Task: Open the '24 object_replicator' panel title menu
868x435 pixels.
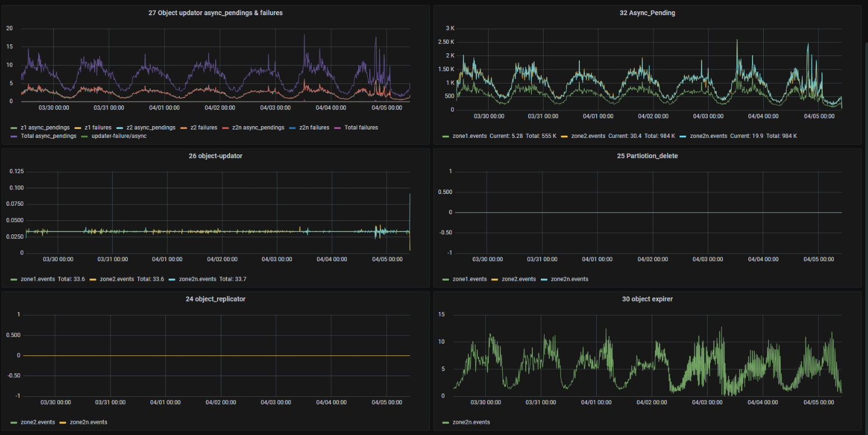Action: [x=216, y=299]
